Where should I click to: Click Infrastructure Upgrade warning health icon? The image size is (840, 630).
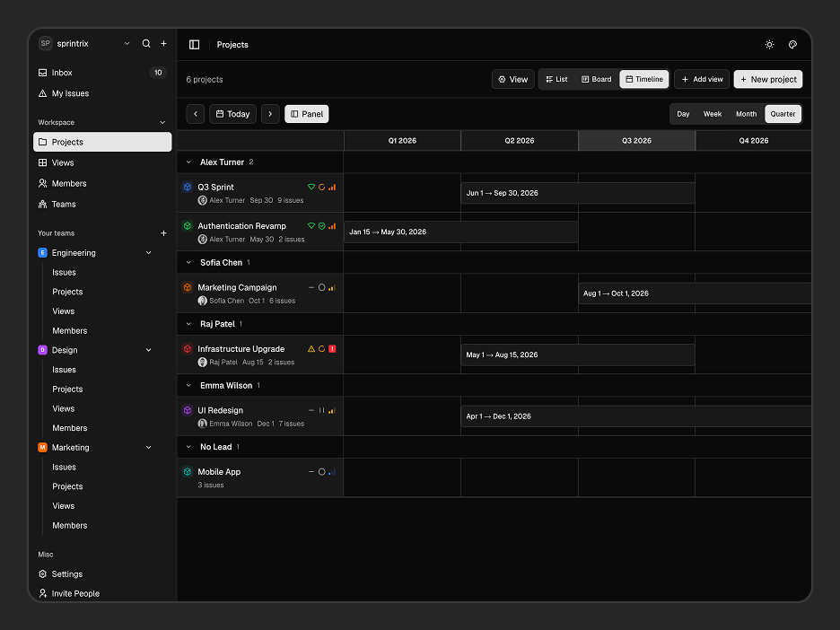point(311,349)
